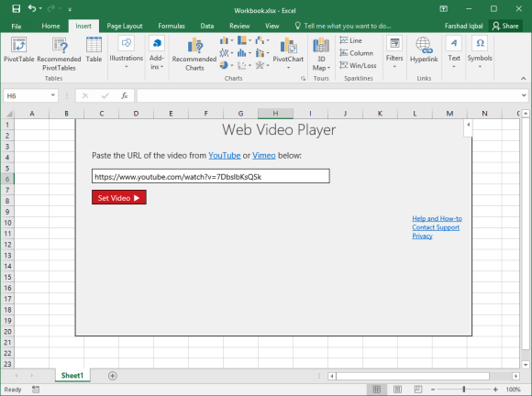Open the File tab
The height and width of the screenshot is (396, 532).
tap(16, 26)
